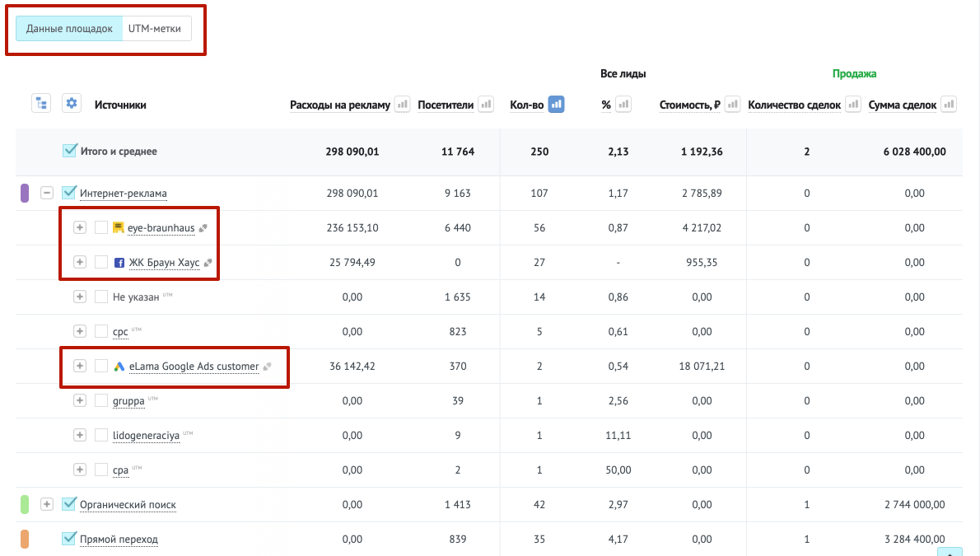Click the Продажа group heading
Image resolution: width=980 pixels, height=556 pixels.
coord(854,74)
